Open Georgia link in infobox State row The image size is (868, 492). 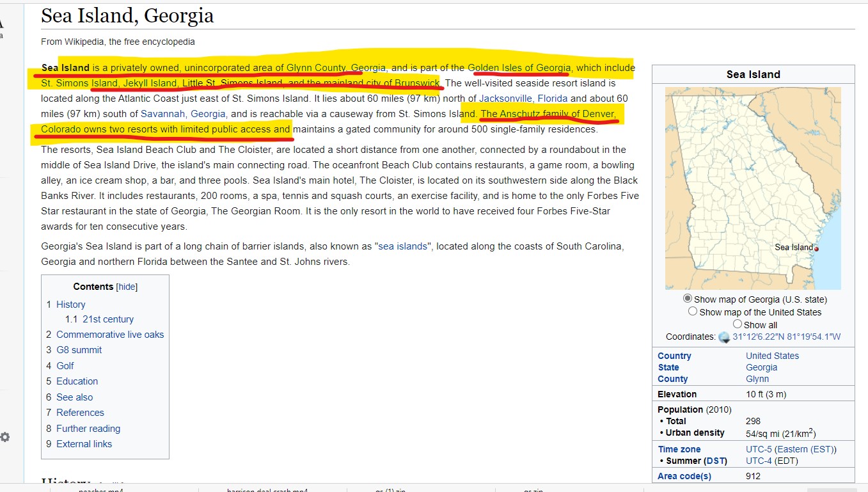pos(761,367)
